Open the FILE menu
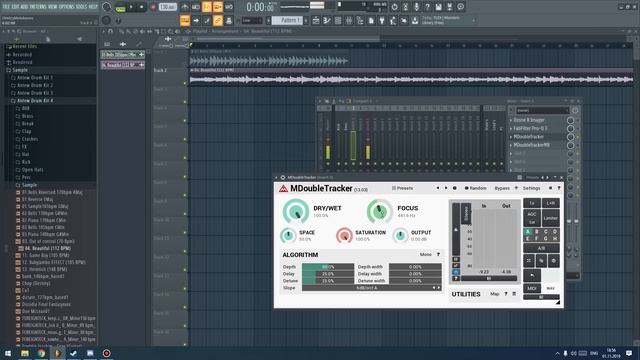Image resolution: width=640 pixels, height=360 pixels. (6, 7)
